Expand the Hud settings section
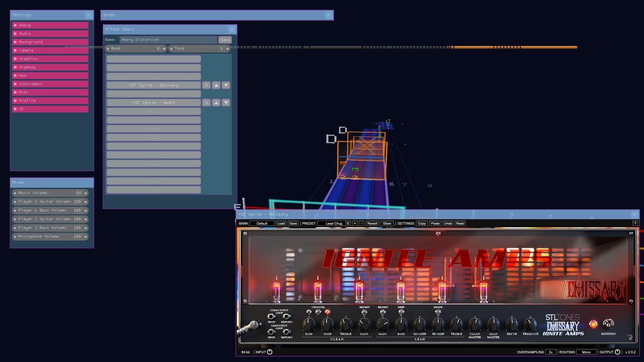 pos(50,75)
